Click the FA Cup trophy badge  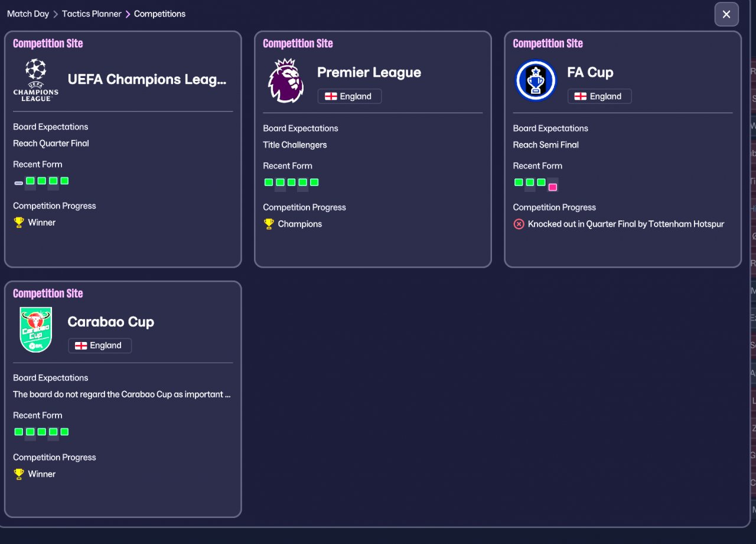536,80
